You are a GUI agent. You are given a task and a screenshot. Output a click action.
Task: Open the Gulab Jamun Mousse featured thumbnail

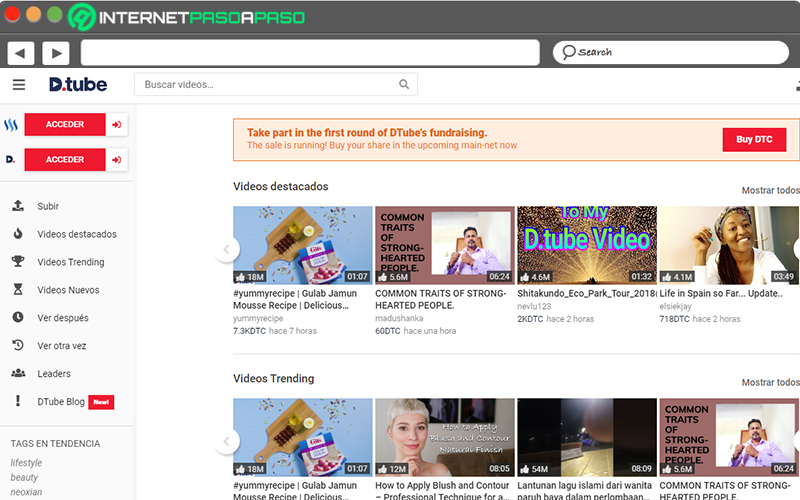[303, 245]
